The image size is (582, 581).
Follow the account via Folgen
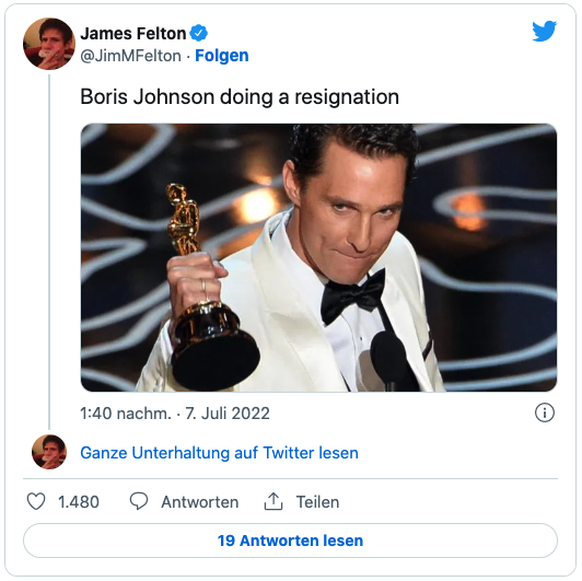pyautogui.click(x=222, y=56)
